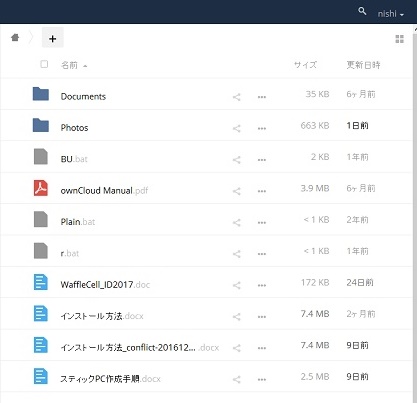
Task: Expand the nishi user menu
Action: pyautogui.click(x=391, y=14)
